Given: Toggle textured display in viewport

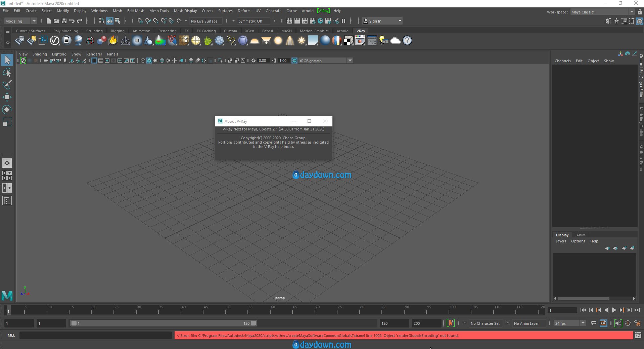Looking at the screenshot, I should pos(168,61).
